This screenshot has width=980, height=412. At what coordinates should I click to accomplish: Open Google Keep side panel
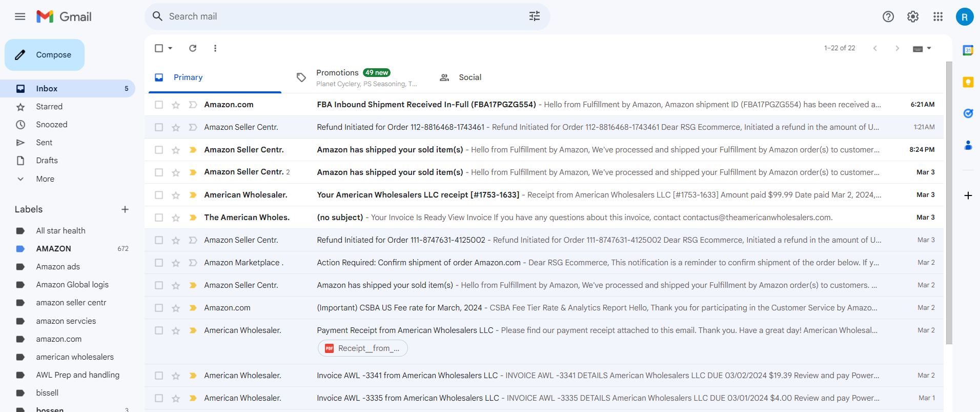[968, 82]
